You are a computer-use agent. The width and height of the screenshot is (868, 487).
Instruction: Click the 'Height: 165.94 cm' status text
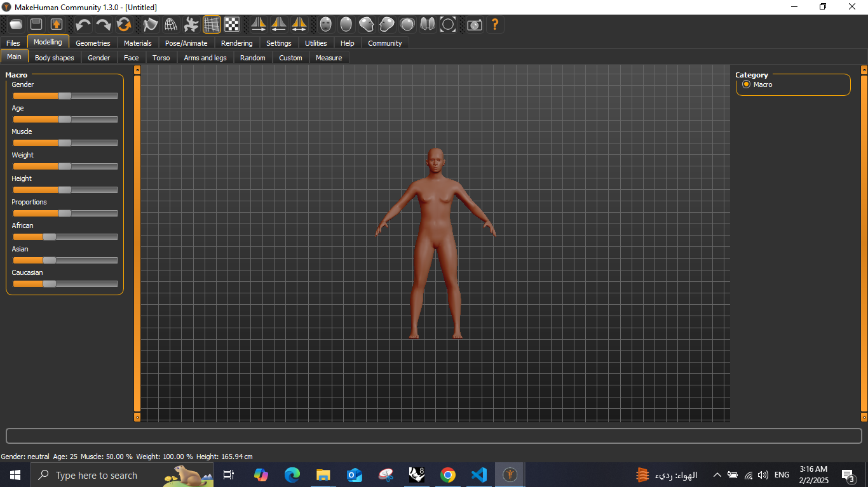tap(224, 457)
